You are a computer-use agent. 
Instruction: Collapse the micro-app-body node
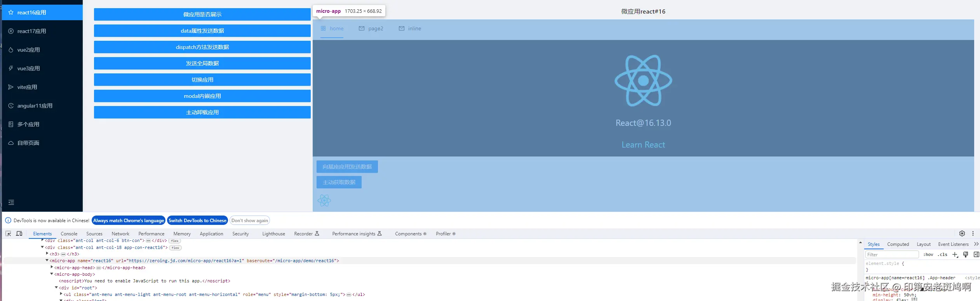tap(52, 274)
